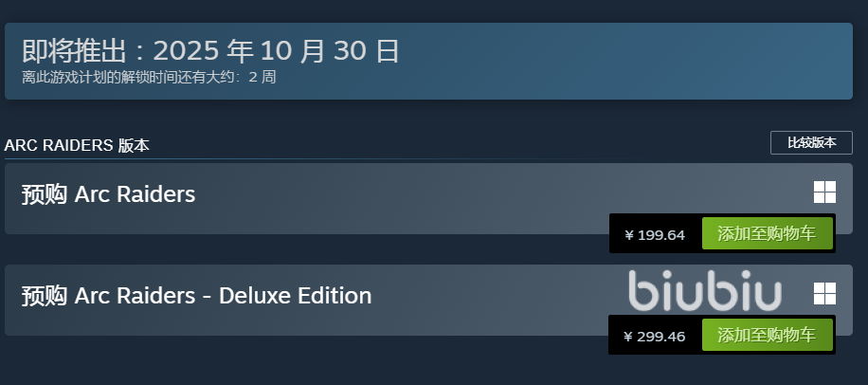The image size is (868, 385).
Task: Click the release date 2025 年 10 月 30 日
Action: [276, 50]
